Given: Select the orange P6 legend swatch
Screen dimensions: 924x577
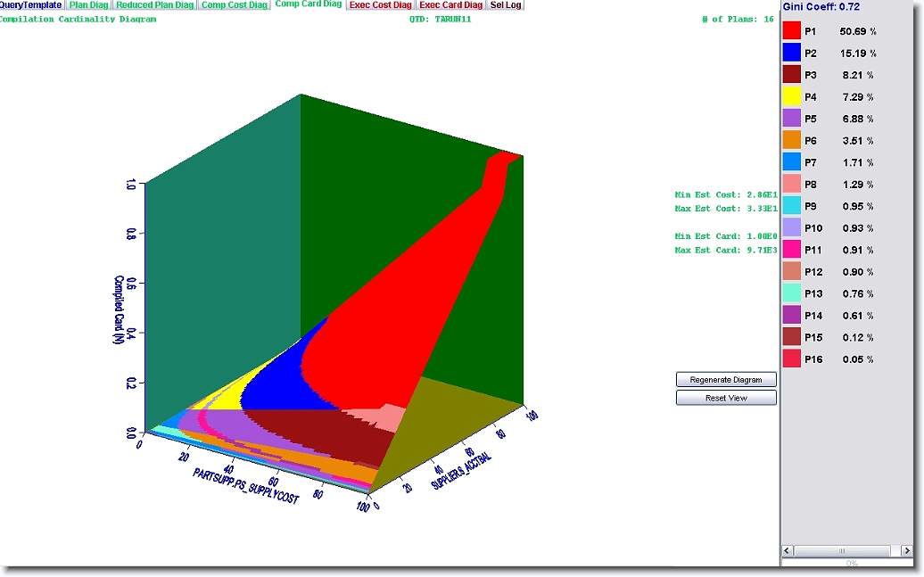Looking at the screenshot, I should tap(791, 140).
